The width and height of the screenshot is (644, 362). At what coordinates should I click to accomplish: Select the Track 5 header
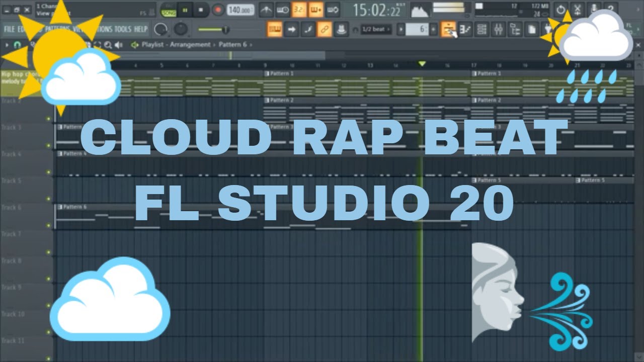coord(26,189)
